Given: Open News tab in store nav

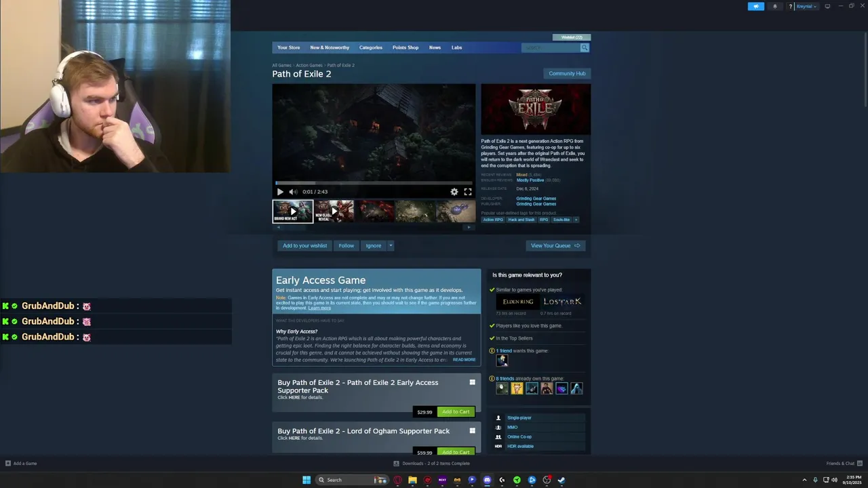Looking at the screenshot, I should 435,47.
